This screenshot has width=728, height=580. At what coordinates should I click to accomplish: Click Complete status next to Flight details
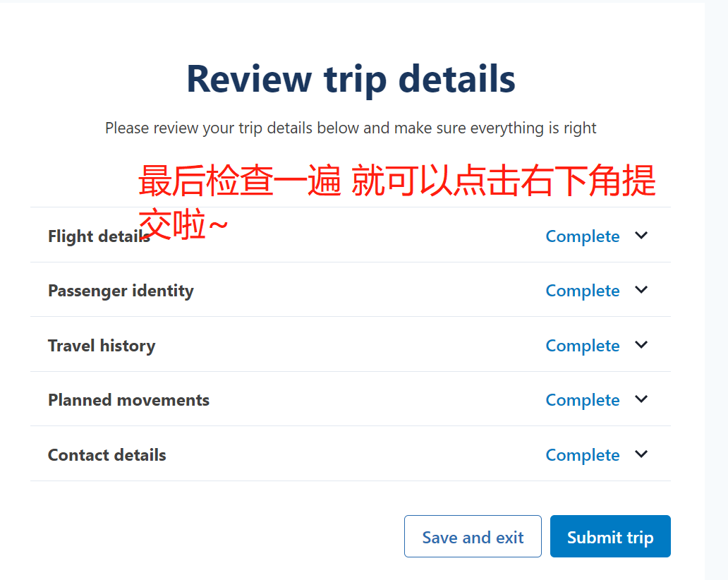click(583, 236)
